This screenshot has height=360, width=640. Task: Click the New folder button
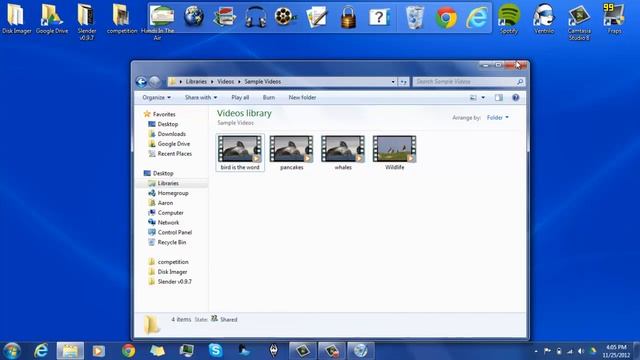[x=302, y=98]
